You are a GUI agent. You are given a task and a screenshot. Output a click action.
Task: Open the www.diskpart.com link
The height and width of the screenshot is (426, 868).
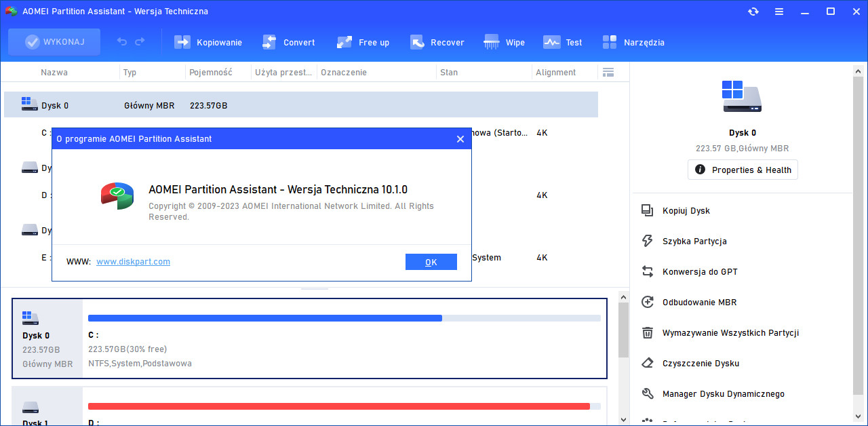[133, 262]
